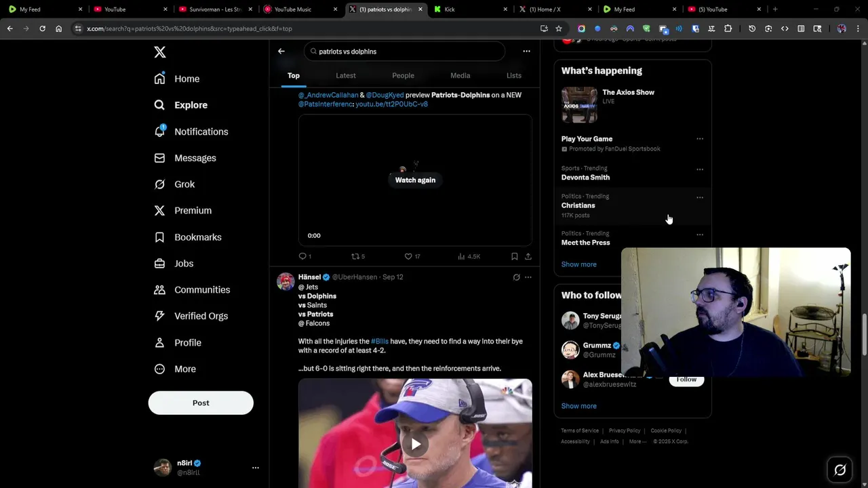Click the Post button
The height and width of the screenshot is (488, 868).
(x=201, y=403)
